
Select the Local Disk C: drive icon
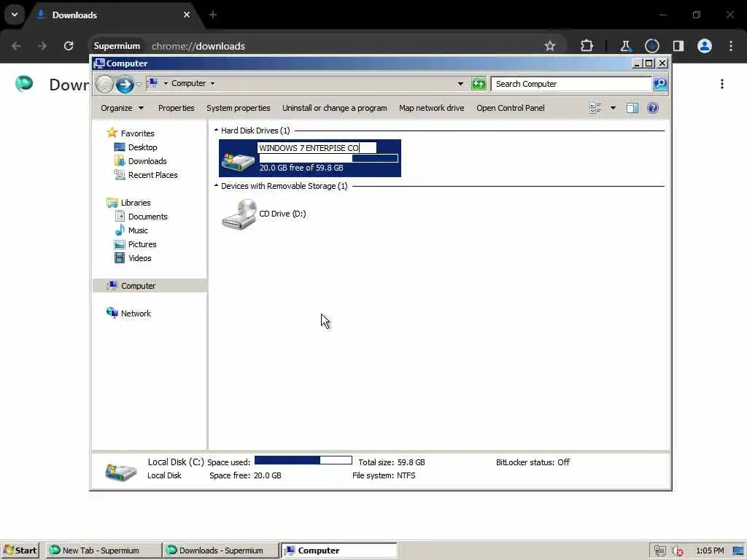(239, 161)
